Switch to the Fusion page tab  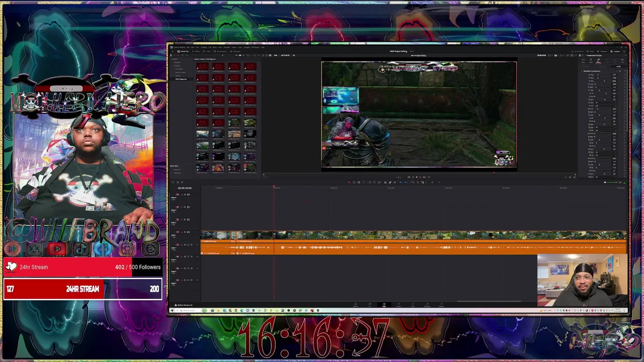click(x=398, y=305)
